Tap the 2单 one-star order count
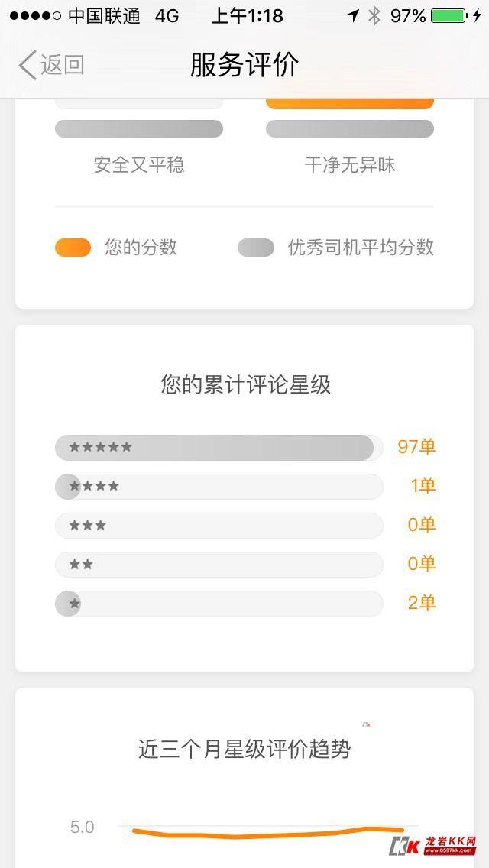The width and height of the screenshot is (489, 868). click(422, 604)
